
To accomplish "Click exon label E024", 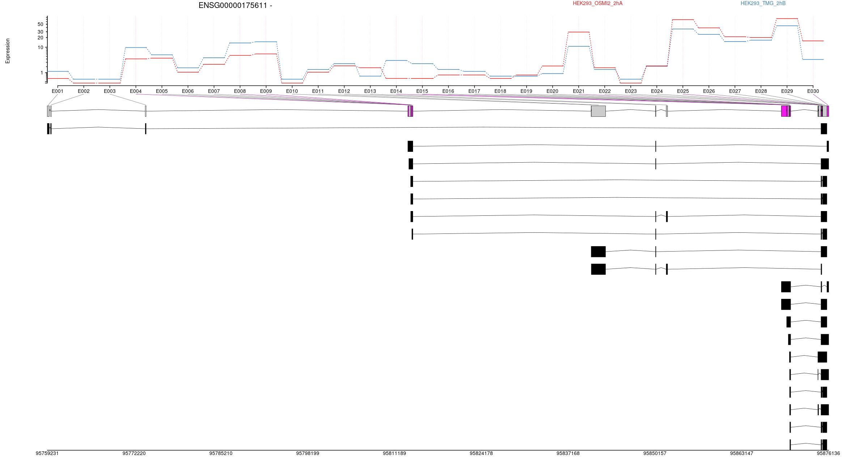I will pyautogui.click(x=657, y=91).
